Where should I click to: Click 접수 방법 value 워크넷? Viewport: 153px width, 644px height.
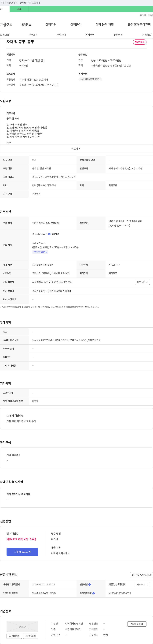coord(54,539)
